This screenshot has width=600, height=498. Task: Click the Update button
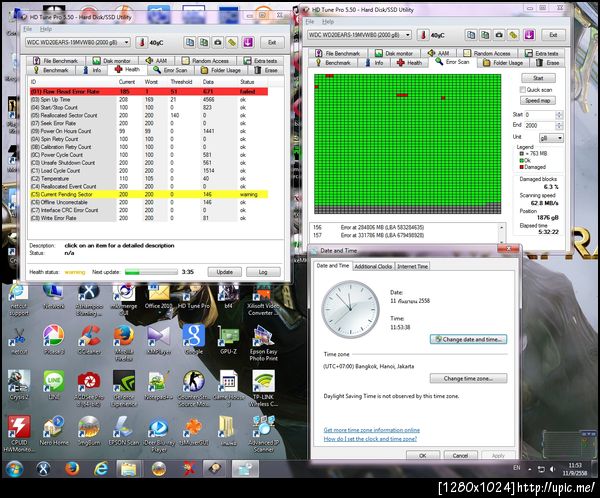tap(225, 272)
